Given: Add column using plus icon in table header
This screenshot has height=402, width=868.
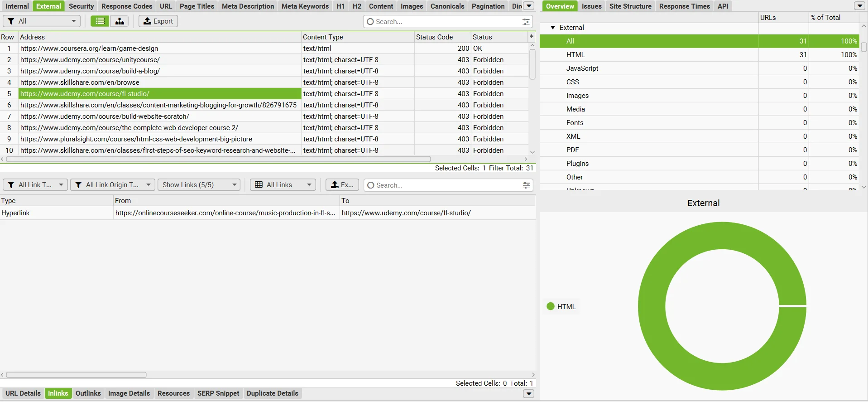Looking at the screenshot, I should pos(532,36).
